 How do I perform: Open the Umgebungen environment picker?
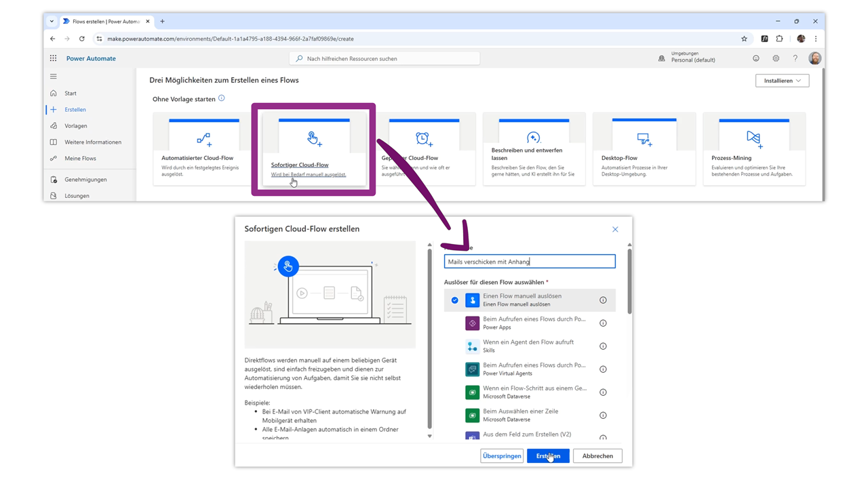click(688, 57)
